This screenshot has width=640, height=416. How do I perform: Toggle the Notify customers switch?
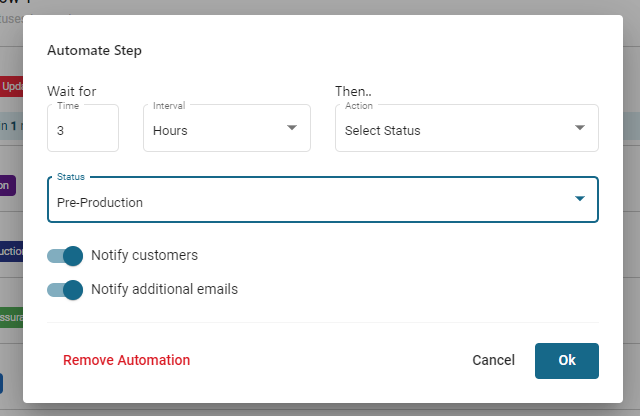pyautogui.click(x=65, y=256)
